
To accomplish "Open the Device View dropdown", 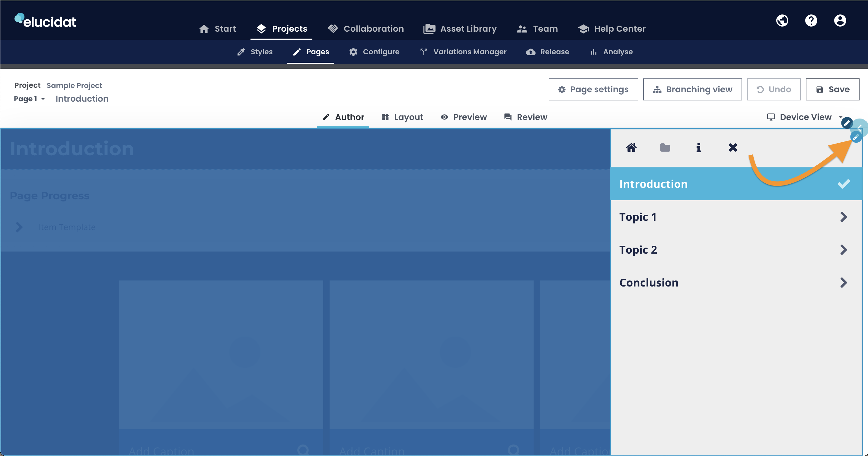I will (805, 117).
